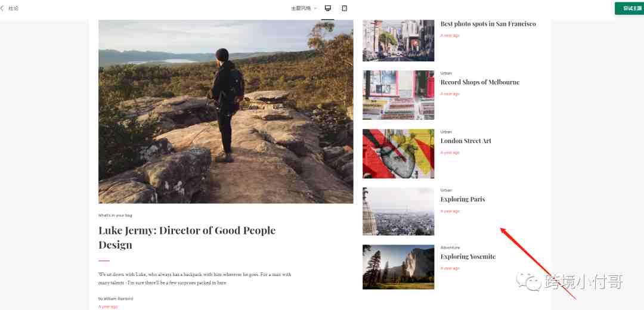
Task: Open Record Shops of Melbourne article
Action: coord(479,82)
